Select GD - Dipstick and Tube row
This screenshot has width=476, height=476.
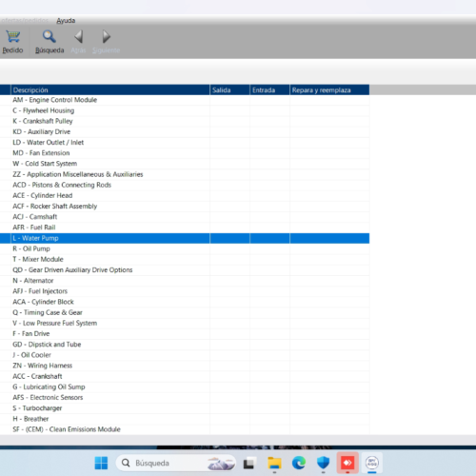click(x=185, y=345)
